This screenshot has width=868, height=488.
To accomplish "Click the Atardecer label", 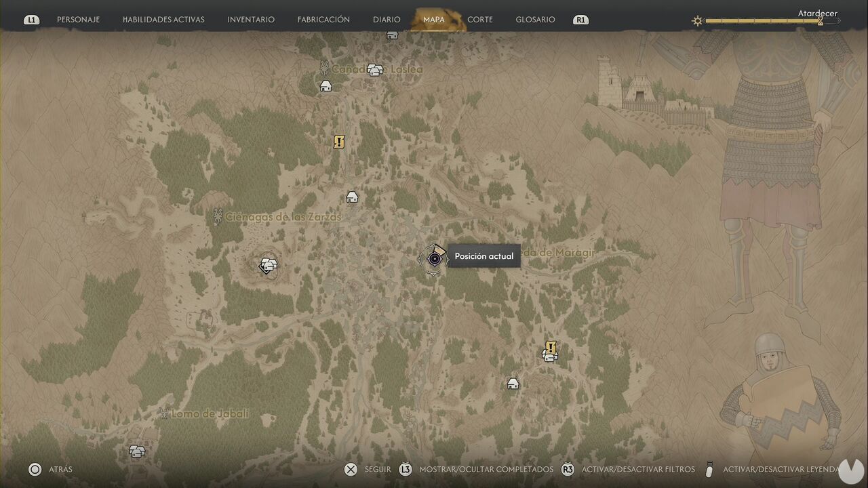I will [x=817, y=14].
